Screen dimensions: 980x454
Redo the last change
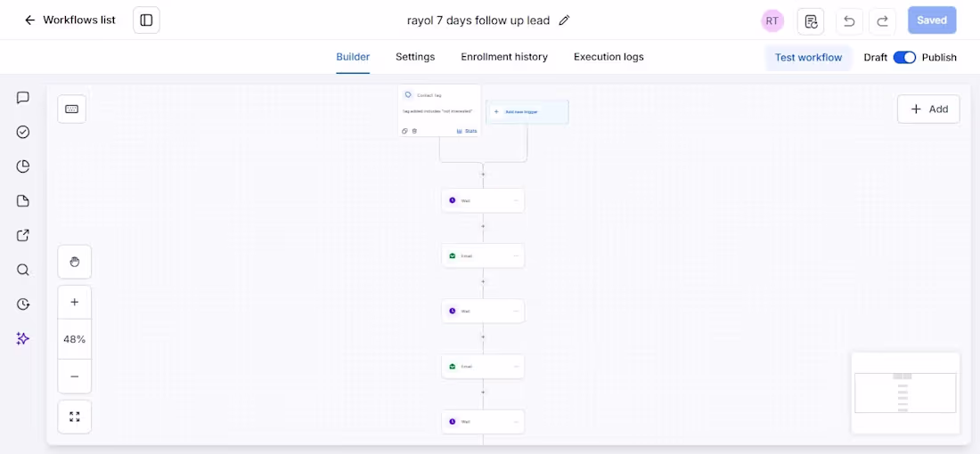click(x=883, y=21)
